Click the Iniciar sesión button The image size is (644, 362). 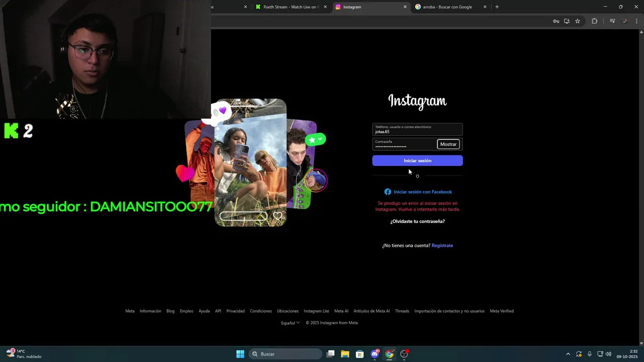[418, 160]
